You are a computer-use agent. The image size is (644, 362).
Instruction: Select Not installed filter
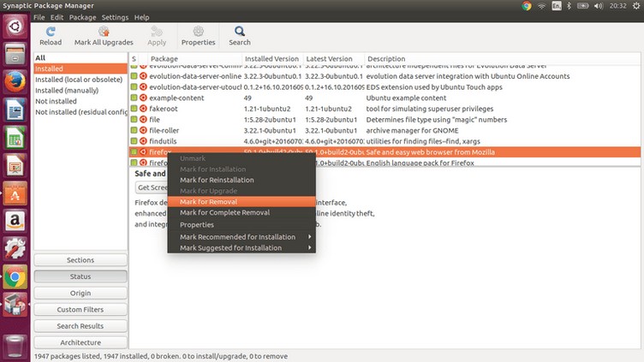[x=80, y=101]
